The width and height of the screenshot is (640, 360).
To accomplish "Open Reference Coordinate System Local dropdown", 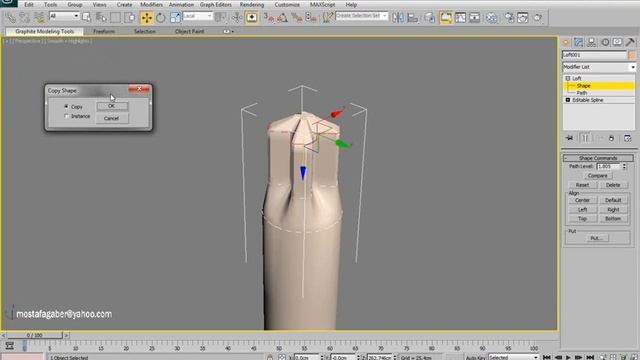I will coord(198,16).
